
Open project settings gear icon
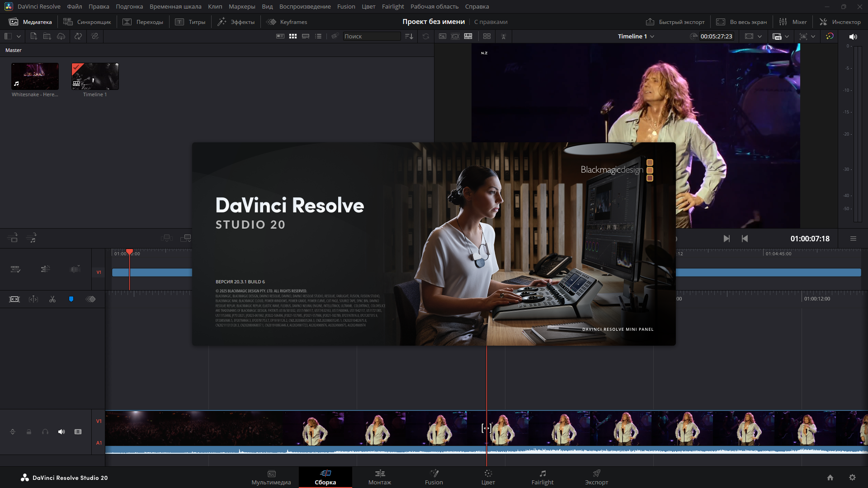tap(852, 478)
